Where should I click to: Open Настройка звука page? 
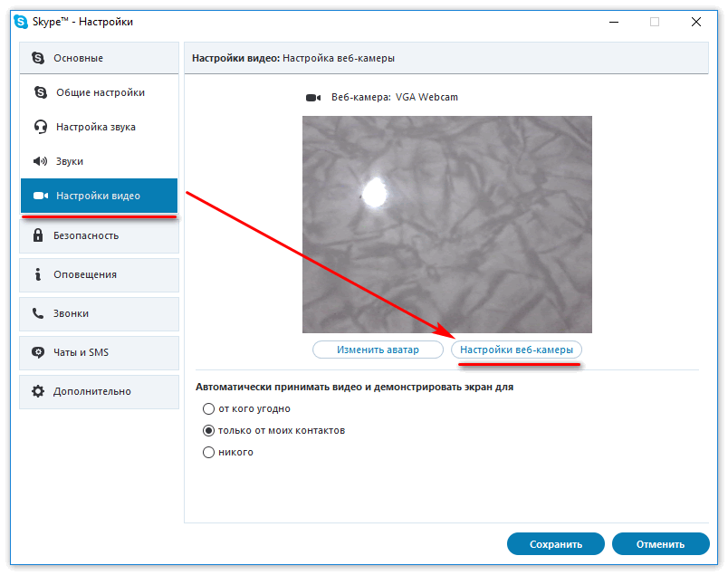click(x=99, y=127)
